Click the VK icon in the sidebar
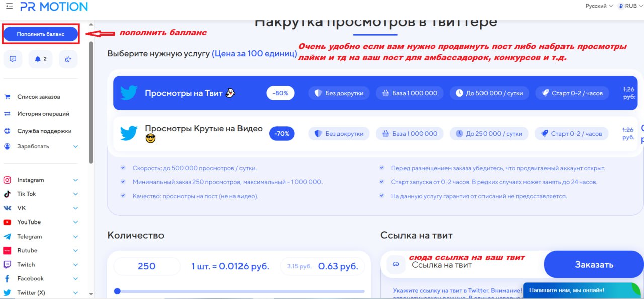The image size is (644, 299). coord(8,208)
